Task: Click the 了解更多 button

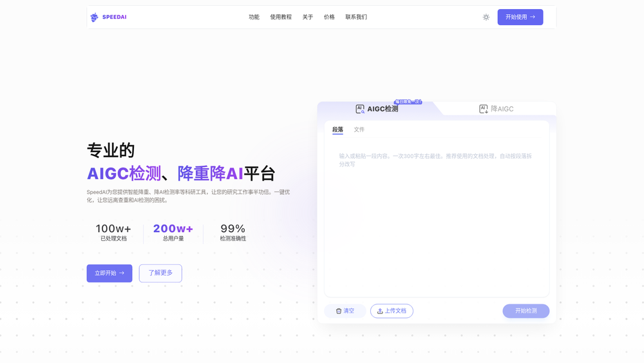Action: tap(160, 273)
